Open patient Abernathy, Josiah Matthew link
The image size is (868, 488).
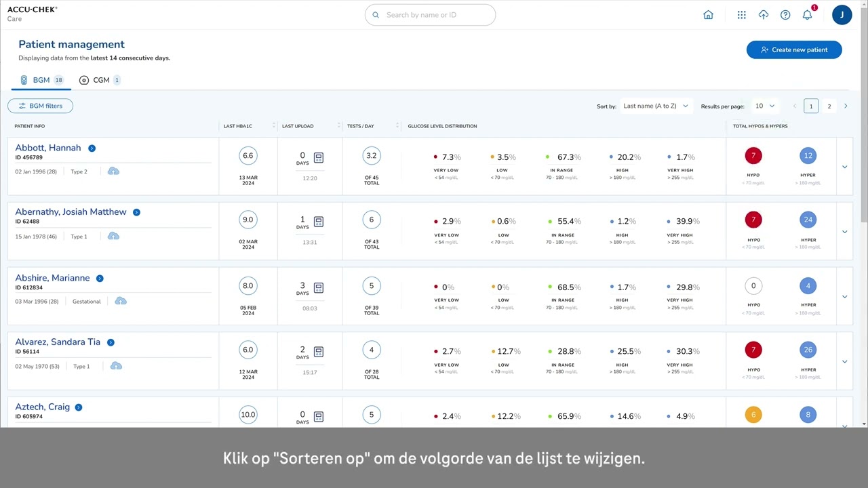71,212
